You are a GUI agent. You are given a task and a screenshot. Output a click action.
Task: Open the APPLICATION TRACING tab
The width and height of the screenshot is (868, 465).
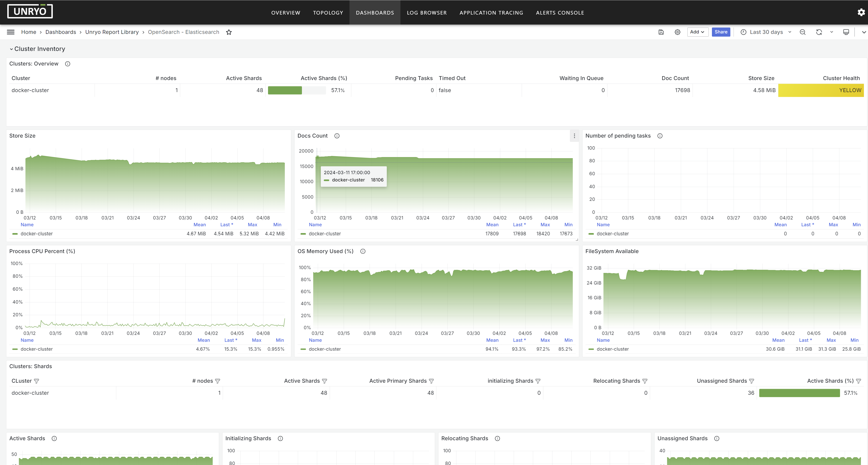(x=491, y=13)
